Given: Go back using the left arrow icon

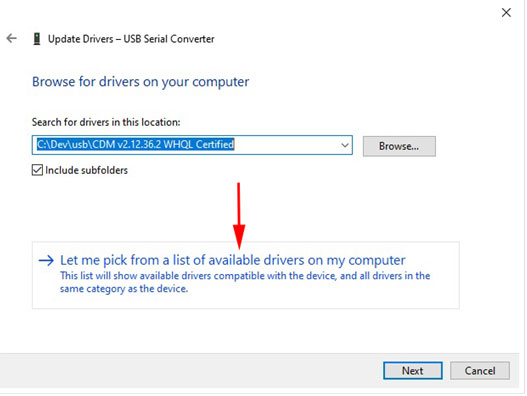Looking at the screenshot, I should click(x=11, y=38).
